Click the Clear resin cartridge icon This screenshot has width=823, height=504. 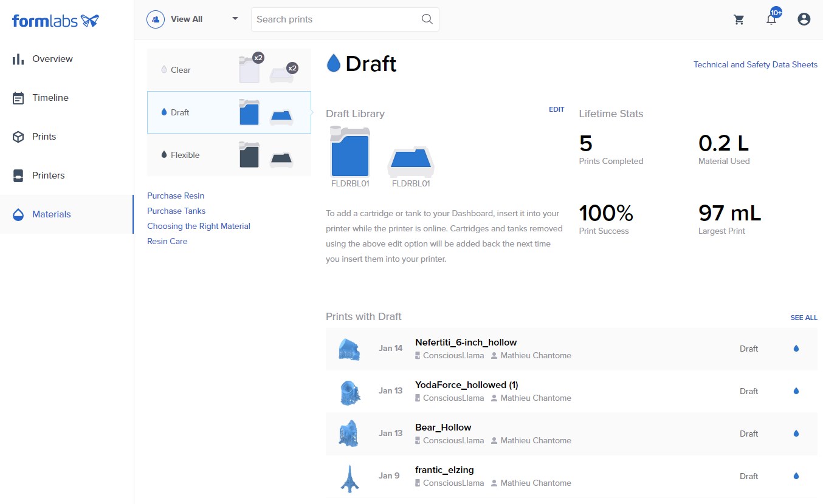click(x=249, y=69)
